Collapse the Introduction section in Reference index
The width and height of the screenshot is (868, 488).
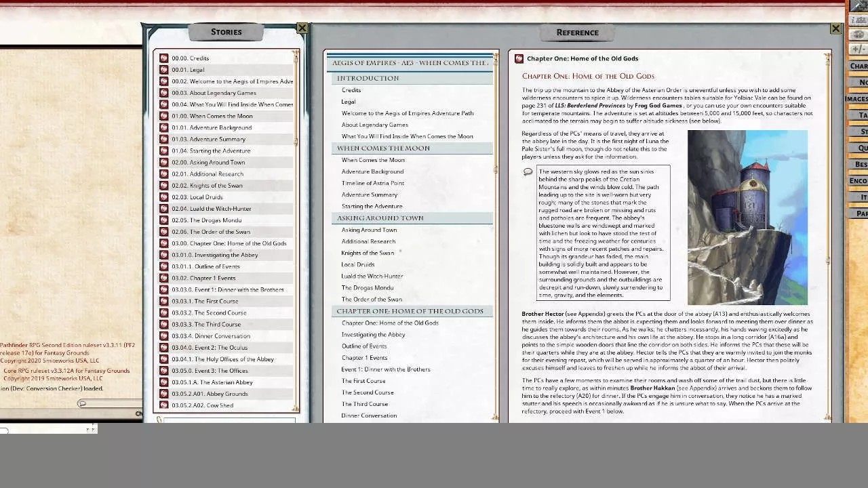tap(412, 78)
